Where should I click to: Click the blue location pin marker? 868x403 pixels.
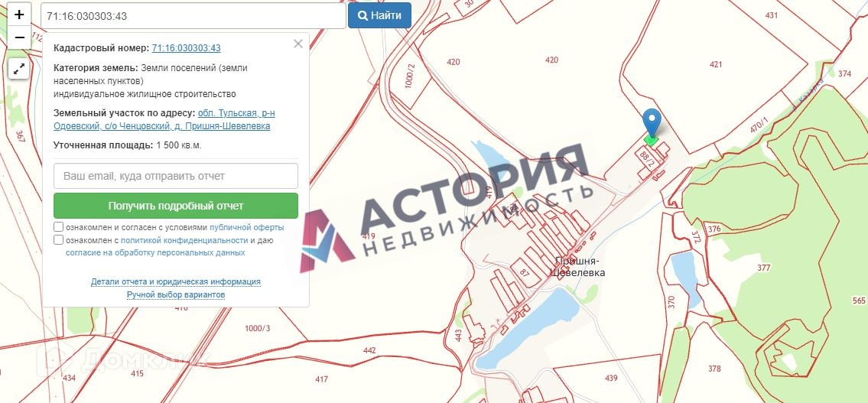652,122
